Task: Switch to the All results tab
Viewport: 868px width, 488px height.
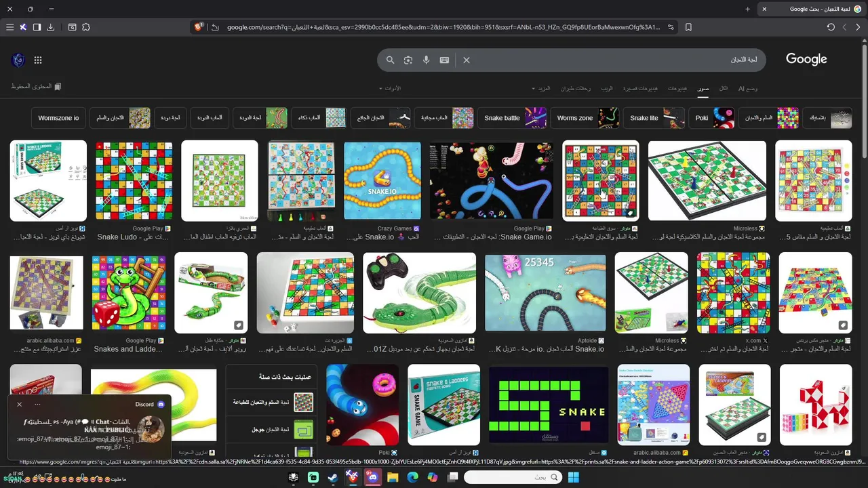Action: 724,88
